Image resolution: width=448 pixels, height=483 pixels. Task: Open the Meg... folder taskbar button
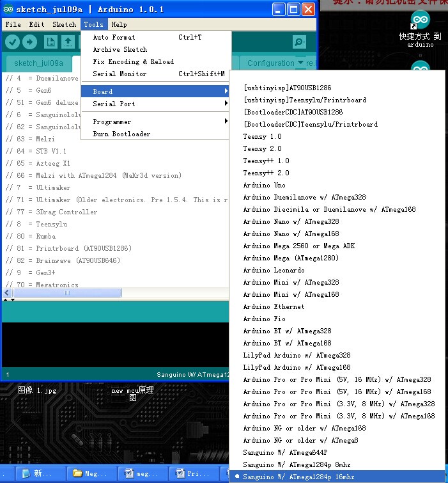(91, 473)
